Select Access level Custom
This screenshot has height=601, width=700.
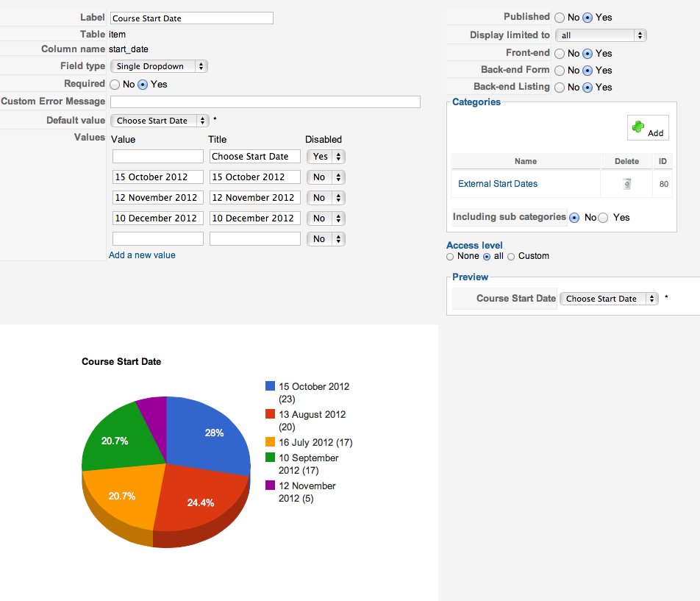511,257
